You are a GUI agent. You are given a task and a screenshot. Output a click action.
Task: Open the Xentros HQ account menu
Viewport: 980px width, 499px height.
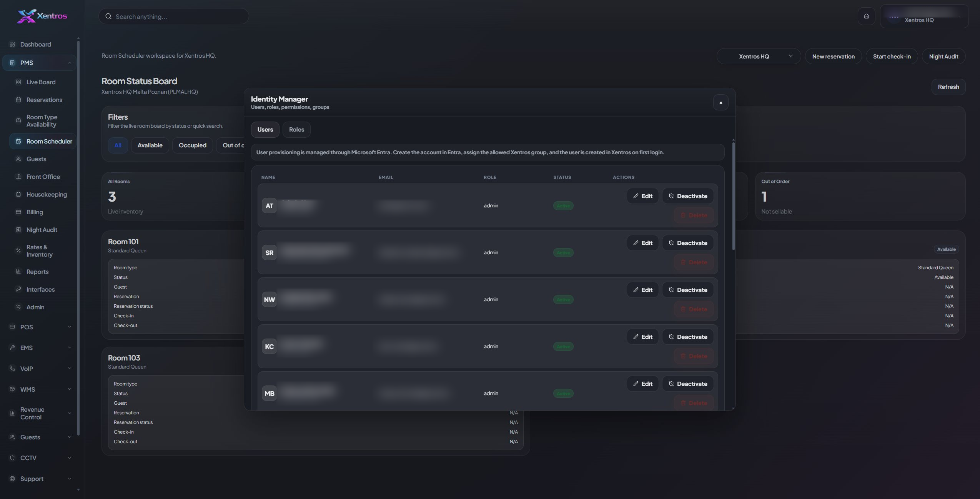(924, 16)
